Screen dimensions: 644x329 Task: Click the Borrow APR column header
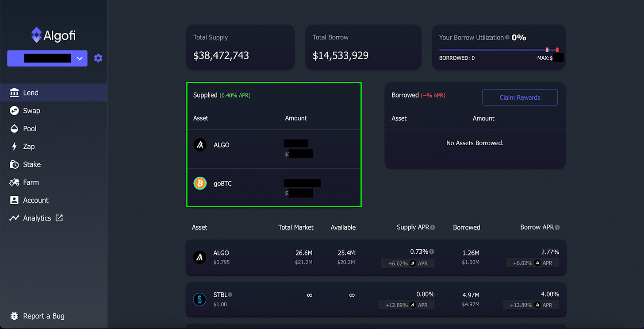(537, 227)
